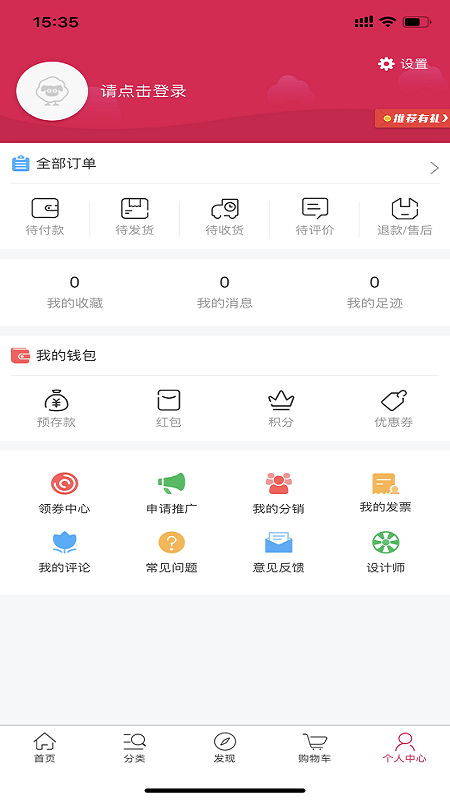450x800 pixels.
Task: Switch to 购物车 shopping cart tab
Action: 315,748
